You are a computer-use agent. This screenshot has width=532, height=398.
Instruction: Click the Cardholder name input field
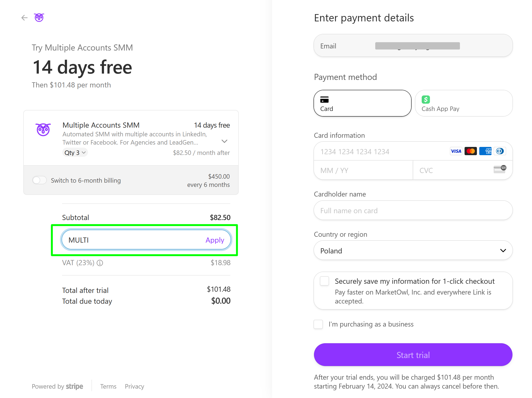[413, 211]
